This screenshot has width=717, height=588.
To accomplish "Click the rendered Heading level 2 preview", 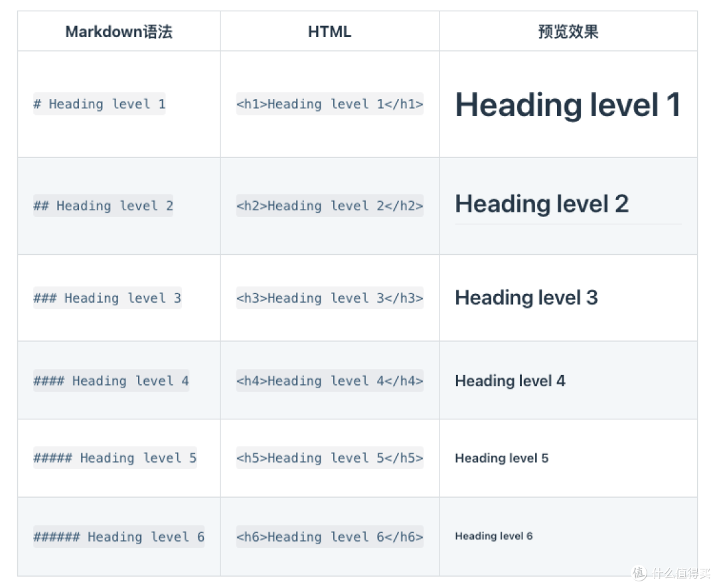I will 542,204.
